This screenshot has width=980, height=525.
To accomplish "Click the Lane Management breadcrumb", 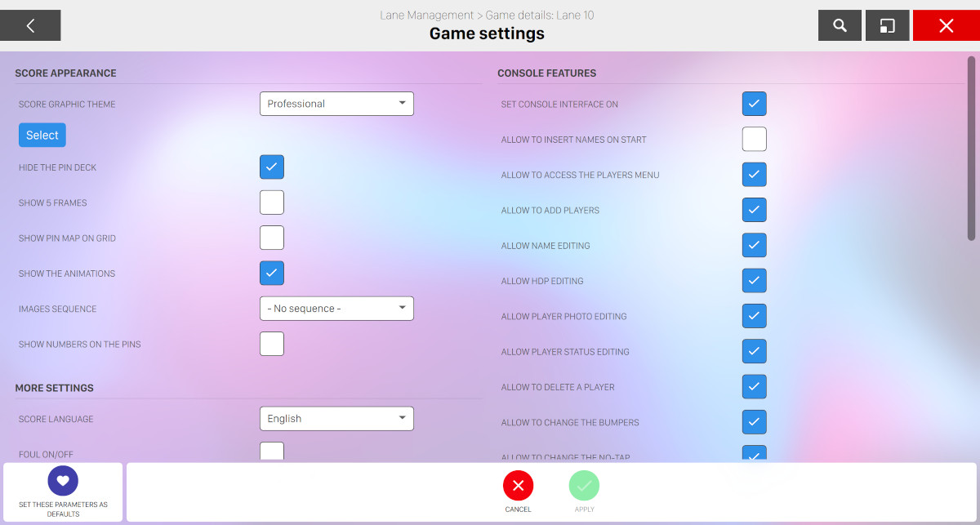I will [x=426, y=15].
